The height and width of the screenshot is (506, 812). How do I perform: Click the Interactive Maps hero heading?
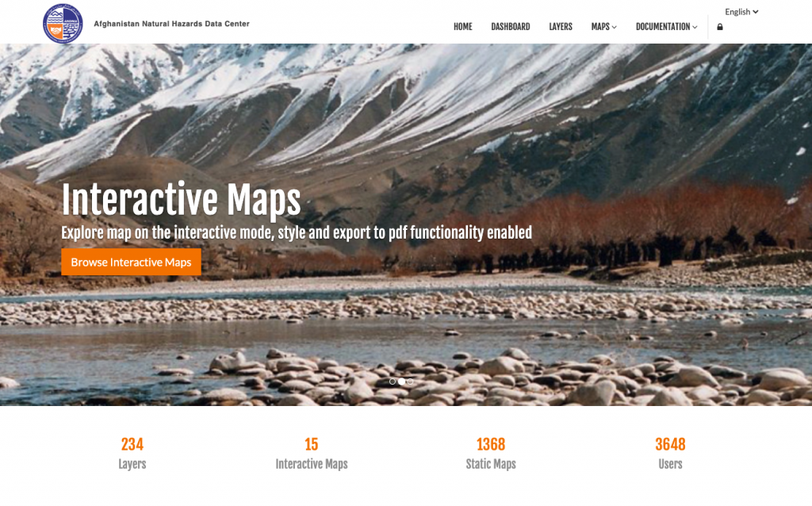(182, 199)
